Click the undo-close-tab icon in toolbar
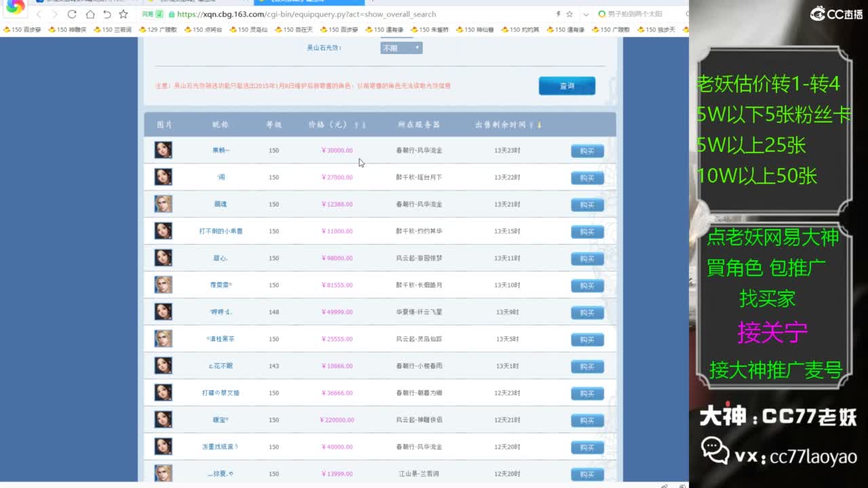 pos(106,14)
